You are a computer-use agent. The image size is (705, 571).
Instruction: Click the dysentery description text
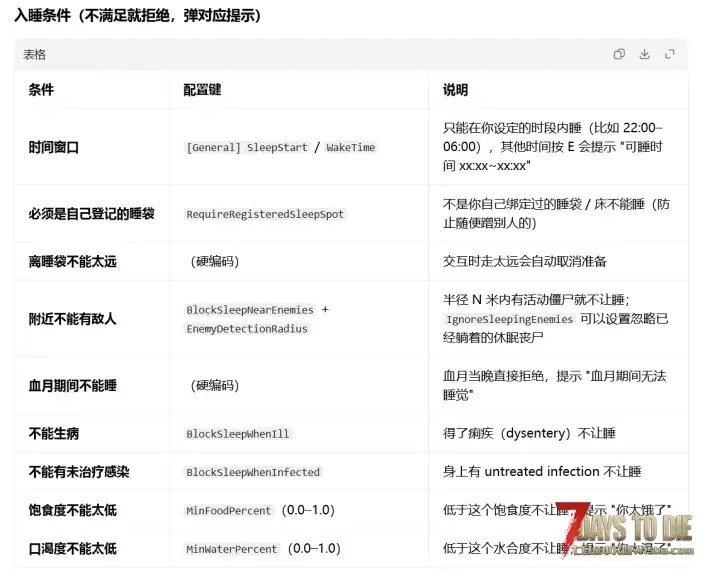529,433
